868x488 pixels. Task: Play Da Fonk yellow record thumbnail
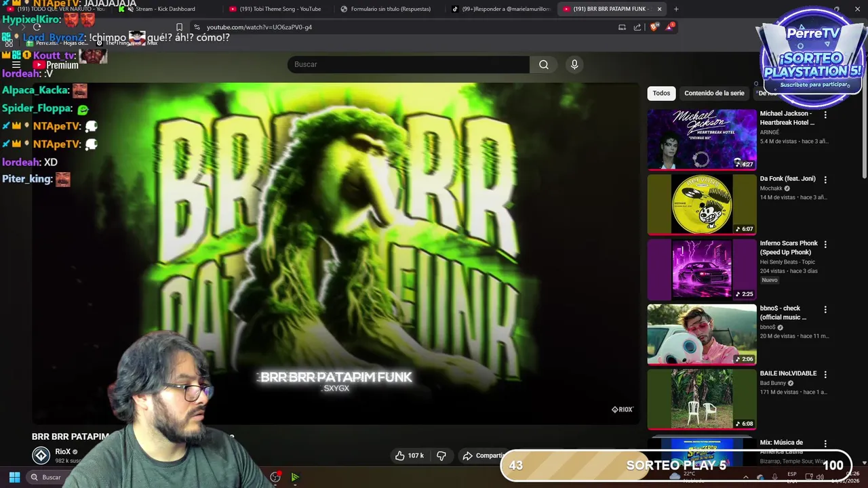[x=702, y=205]
